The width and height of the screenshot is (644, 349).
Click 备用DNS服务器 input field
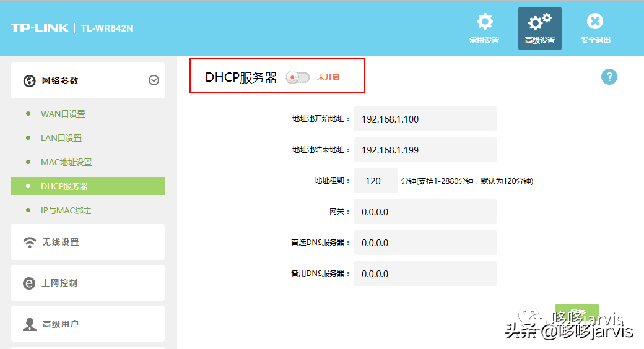click(425, 274)
